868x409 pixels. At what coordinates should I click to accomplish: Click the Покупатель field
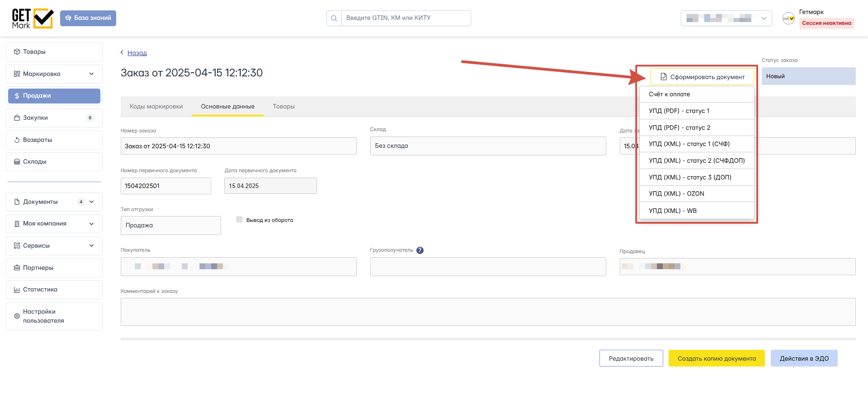239,267
